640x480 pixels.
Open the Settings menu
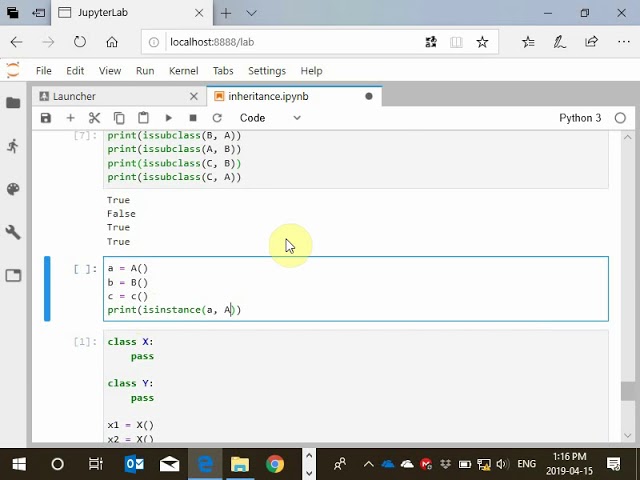267,71
